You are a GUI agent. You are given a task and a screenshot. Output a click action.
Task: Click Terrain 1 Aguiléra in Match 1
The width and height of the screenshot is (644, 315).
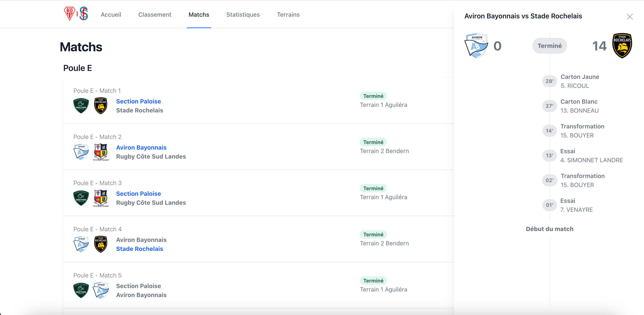(383, 105)
